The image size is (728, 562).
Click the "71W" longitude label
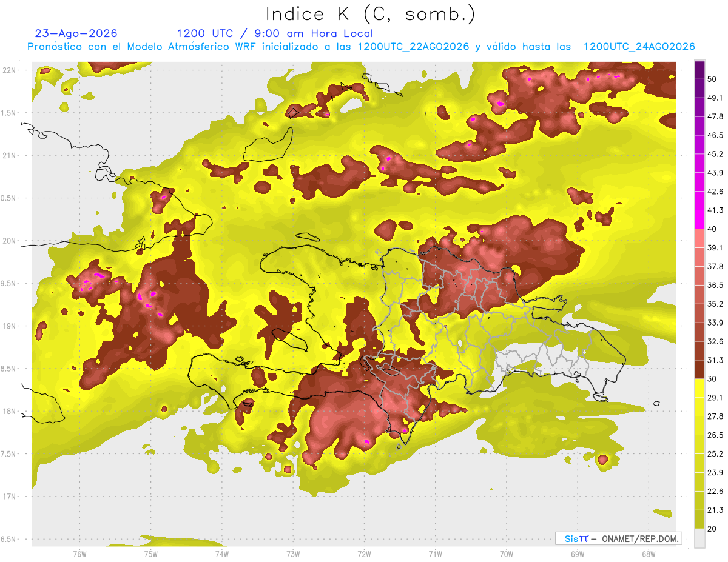click(435, 554)
